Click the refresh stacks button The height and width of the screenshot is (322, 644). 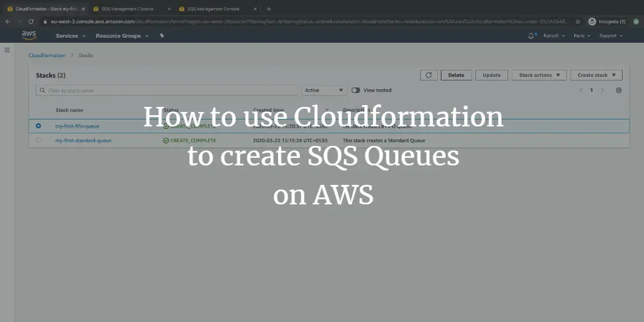pyautogui.click(x=428, y=75)
